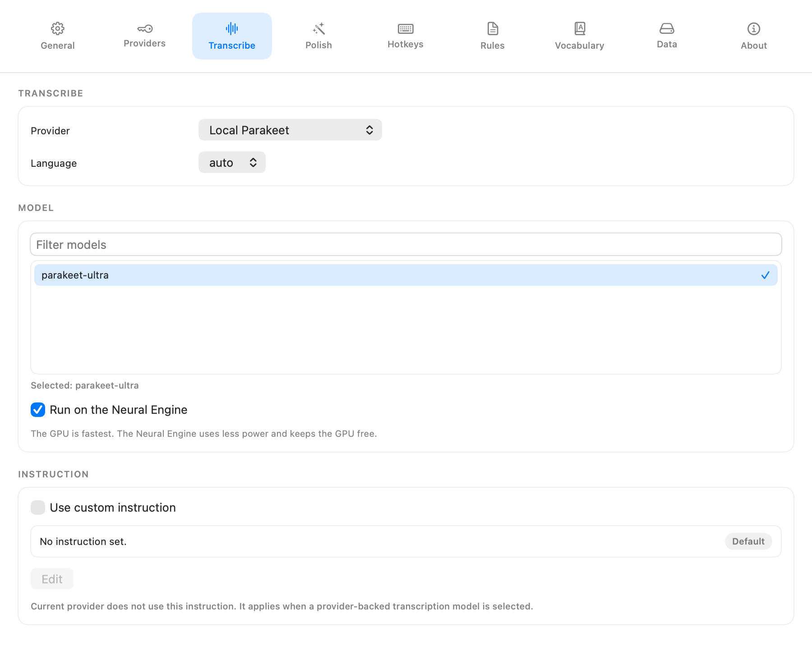The width and height of the screenshot is (812, 660).
Task: Open the Provider dropdown showing Local Parakeet
Action: tap(290, 130)
